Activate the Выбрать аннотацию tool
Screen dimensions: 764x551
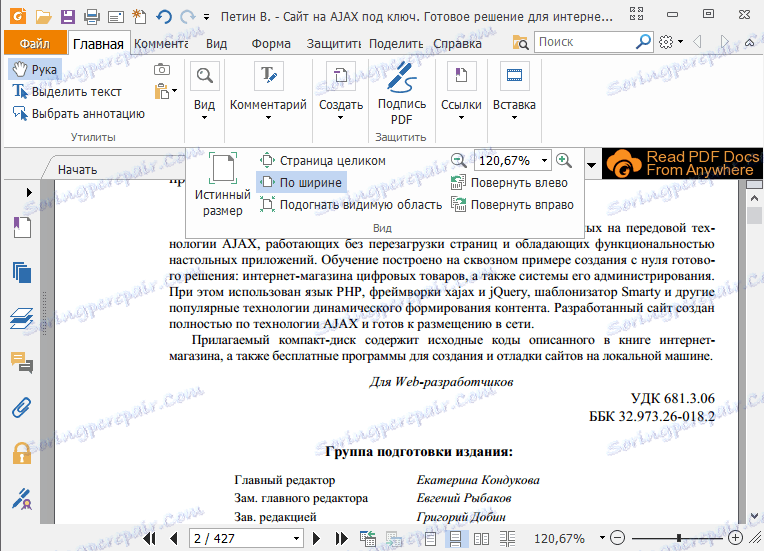tap(78, 114)
